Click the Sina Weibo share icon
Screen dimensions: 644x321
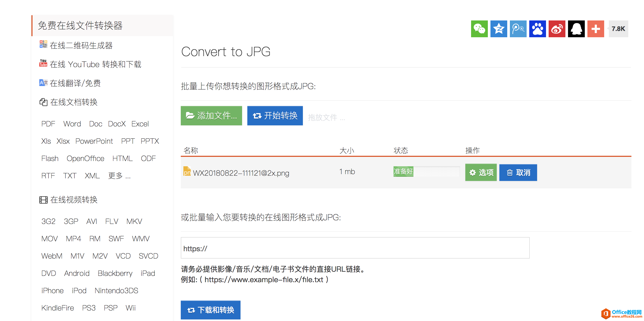(x=557, y=29)
